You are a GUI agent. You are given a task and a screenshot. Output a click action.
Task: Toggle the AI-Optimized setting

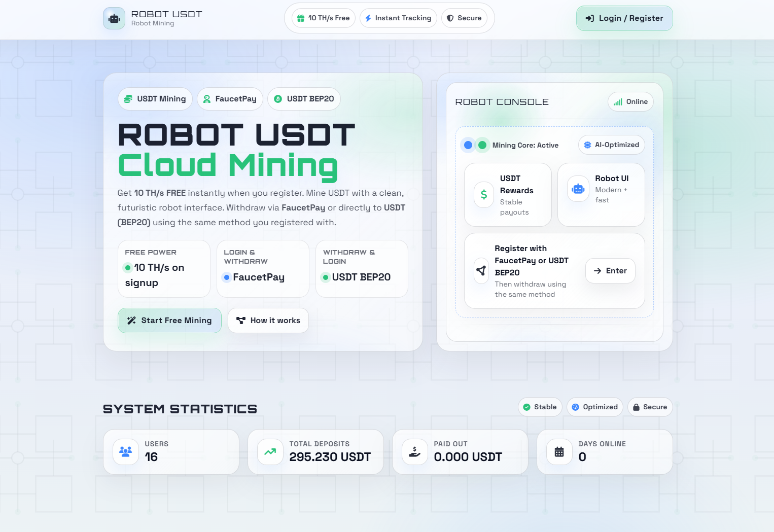click(611, 145)
